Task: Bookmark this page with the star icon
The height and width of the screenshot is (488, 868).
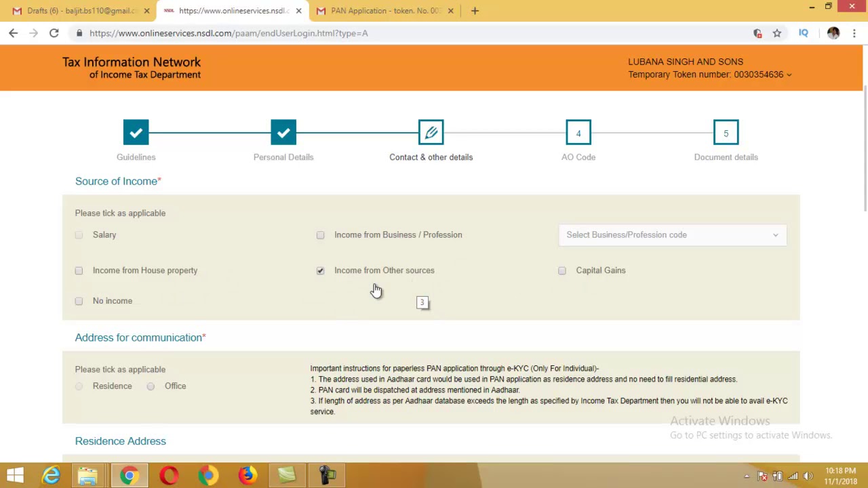Action: point(777,33)
